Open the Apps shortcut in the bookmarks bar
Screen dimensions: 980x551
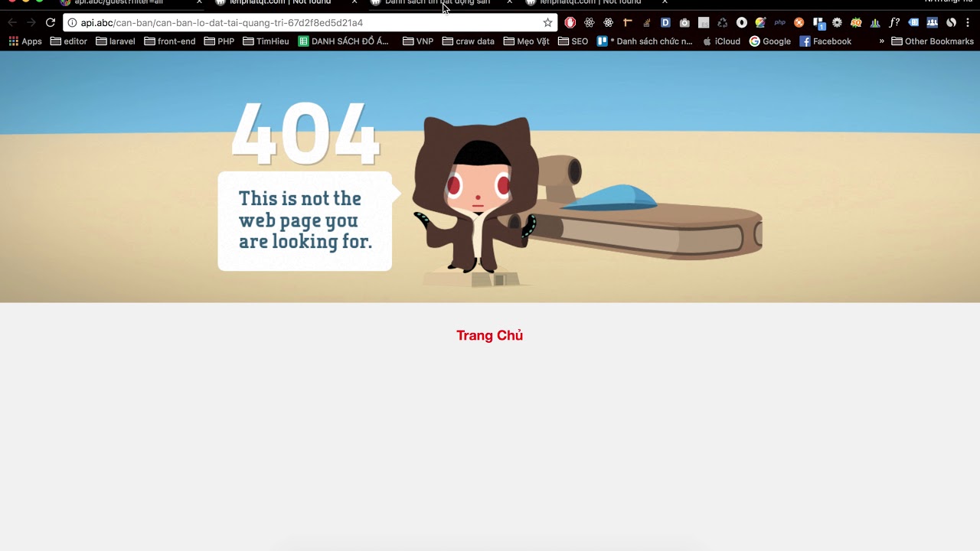tap(25, 41)
